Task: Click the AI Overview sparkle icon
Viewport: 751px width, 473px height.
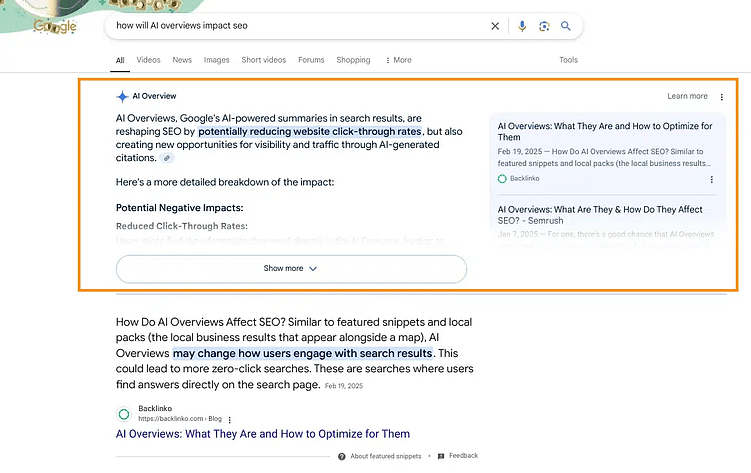Action: 122,97
